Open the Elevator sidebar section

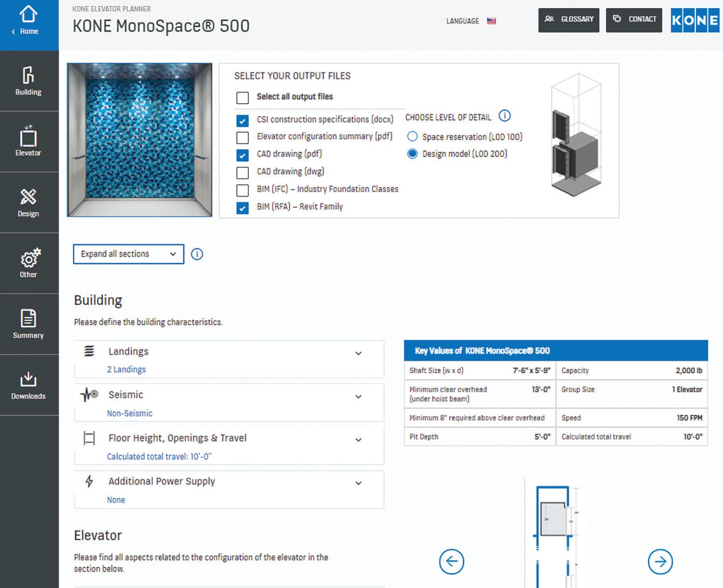28,142
